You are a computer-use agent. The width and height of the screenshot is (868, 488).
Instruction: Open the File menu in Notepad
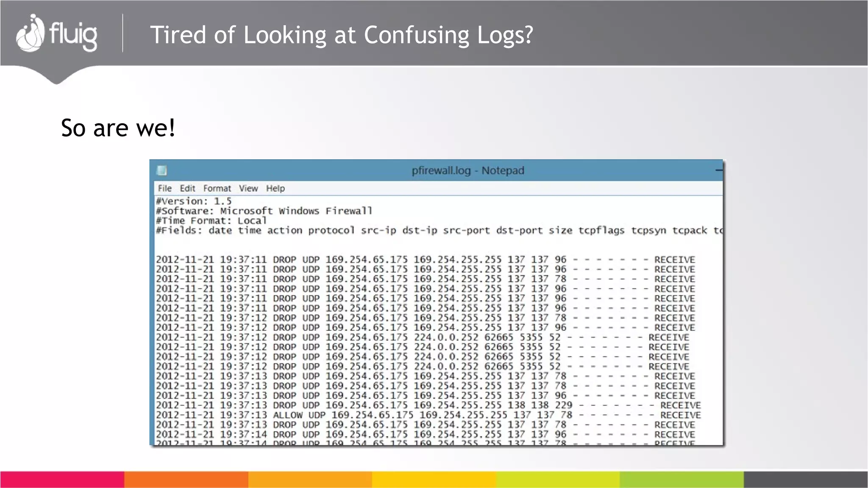(164, 188)
